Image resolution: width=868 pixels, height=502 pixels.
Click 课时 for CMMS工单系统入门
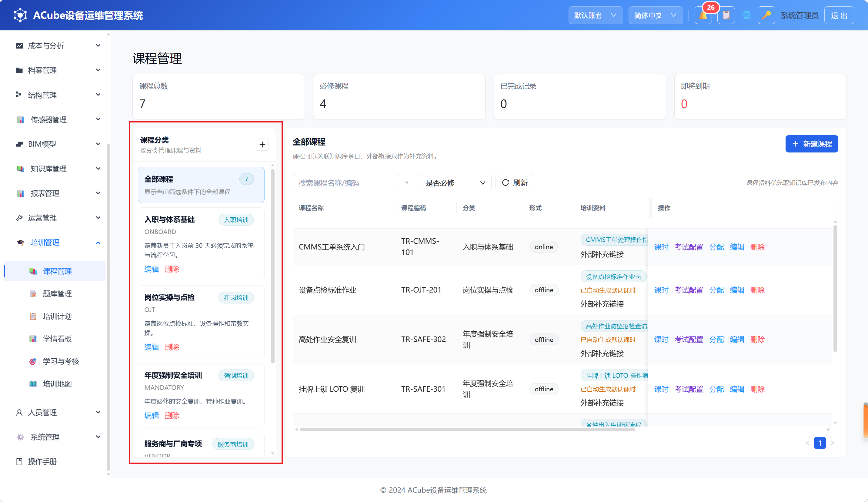click(x=661, y=247)
